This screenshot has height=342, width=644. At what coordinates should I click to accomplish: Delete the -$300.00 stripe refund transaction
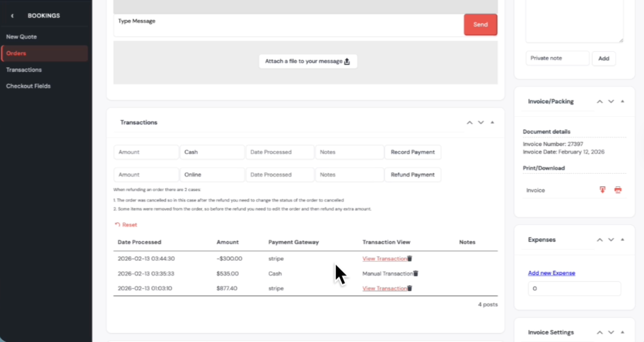[410, 259]
